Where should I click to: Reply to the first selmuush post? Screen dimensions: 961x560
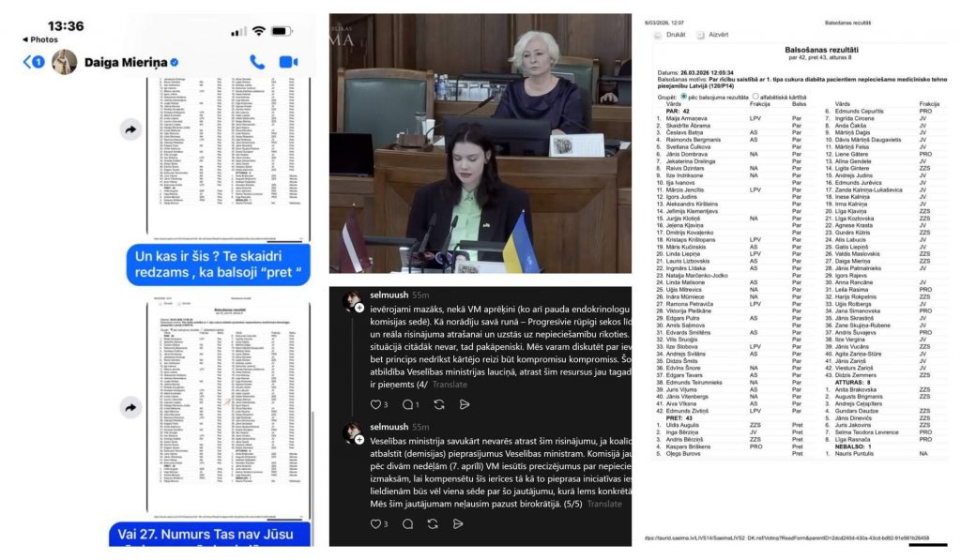(x=407, y=404)
